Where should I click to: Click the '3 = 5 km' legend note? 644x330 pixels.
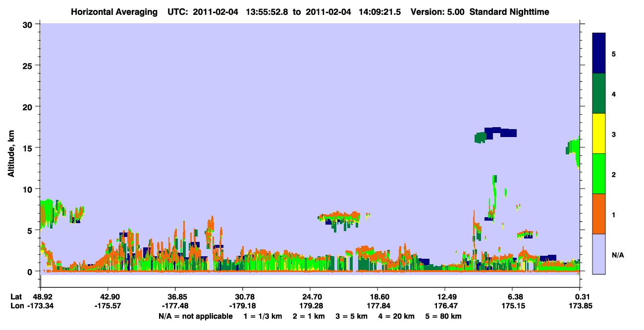352,316
